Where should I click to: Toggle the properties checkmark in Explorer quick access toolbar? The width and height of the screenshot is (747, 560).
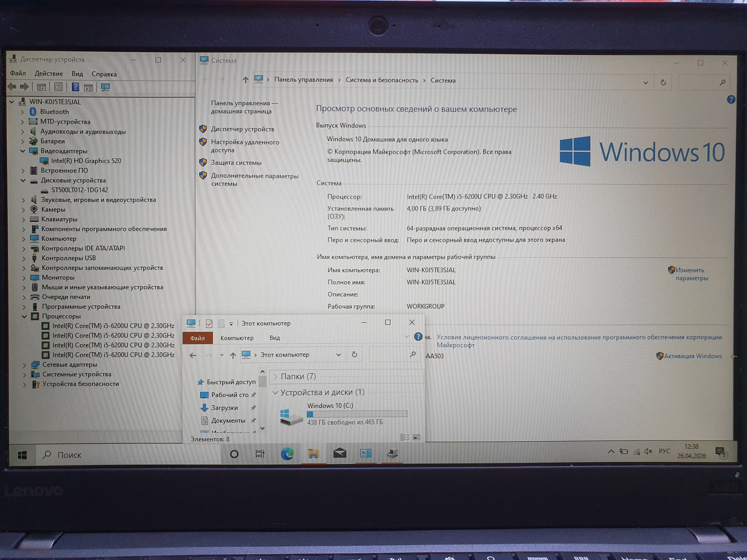click(209, 324)
